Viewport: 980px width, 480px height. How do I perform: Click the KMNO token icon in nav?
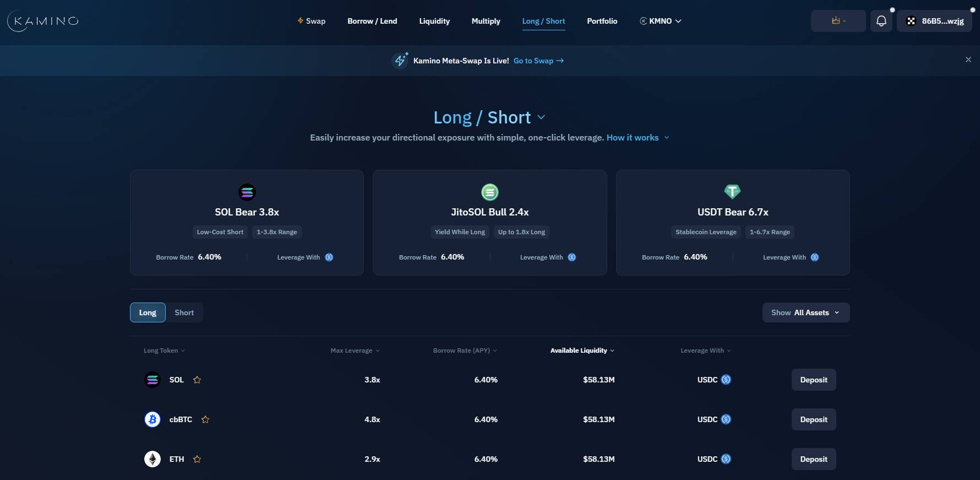[643, 21]
